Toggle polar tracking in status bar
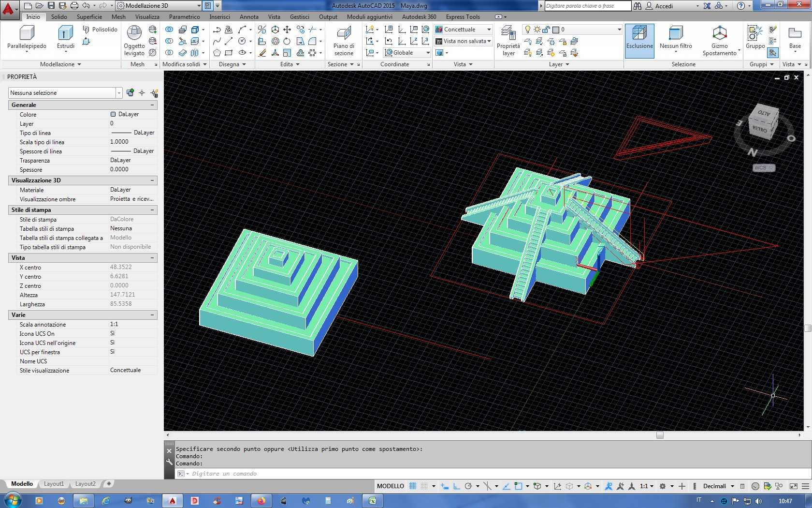Viewport: 812px width, 508px height. (468, 486)
